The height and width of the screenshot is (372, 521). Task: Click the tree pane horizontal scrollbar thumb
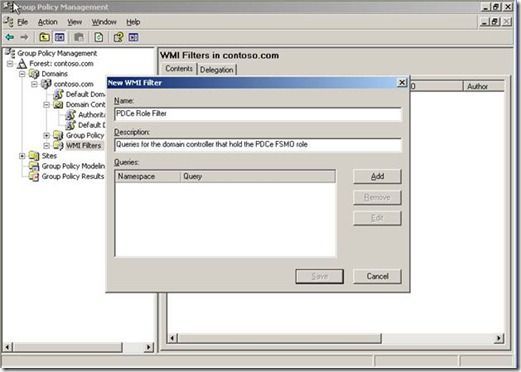pyautogui.click(x=68, y=347)
